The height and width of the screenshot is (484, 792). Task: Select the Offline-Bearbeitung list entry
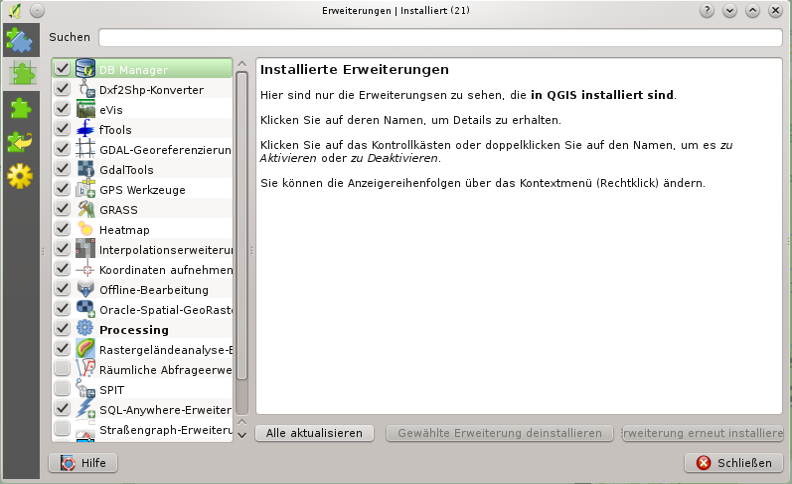coord(142,289)
